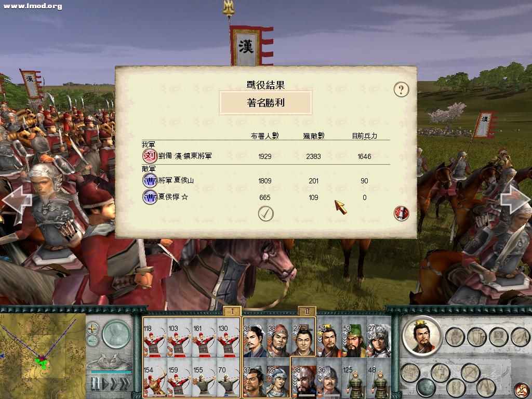The height and width of the screenshot is (399, 532).
Task: Select the archer unit card with 118 men
Action: coord(155,338)
